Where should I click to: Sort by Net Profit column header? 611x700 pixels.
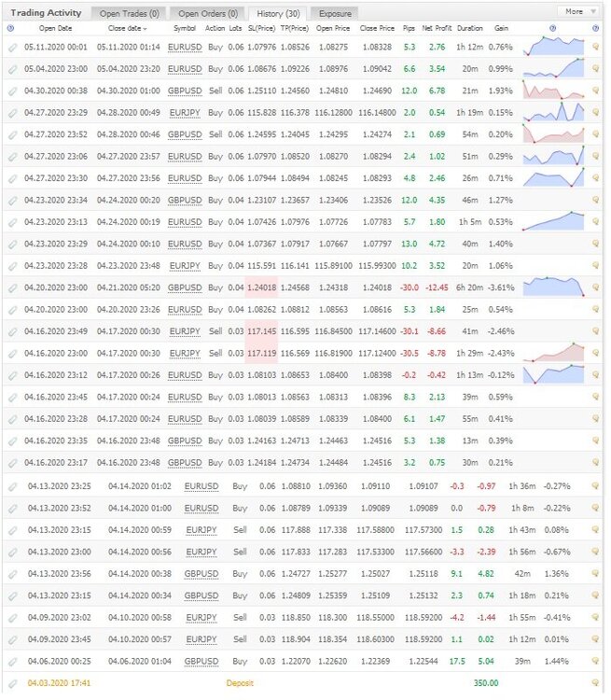point(437,28)
